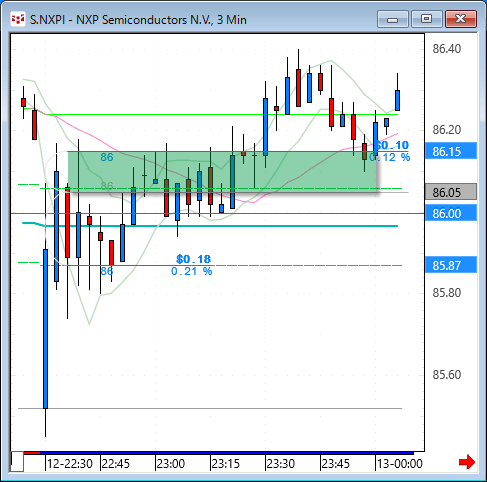Click the 86.40 price scale label
The height and width of the screenshot is (482, 487).
[447, 49]
